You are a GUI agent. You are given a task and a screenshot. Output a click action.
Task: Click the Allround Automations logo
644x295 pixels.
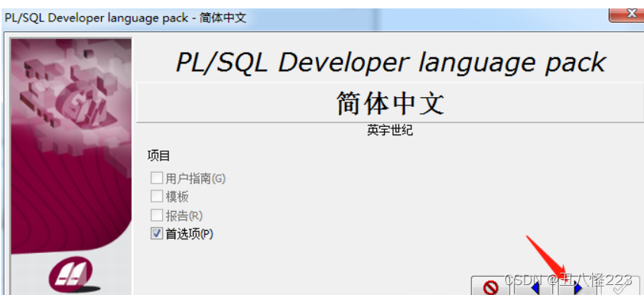[x=72, y=274]
